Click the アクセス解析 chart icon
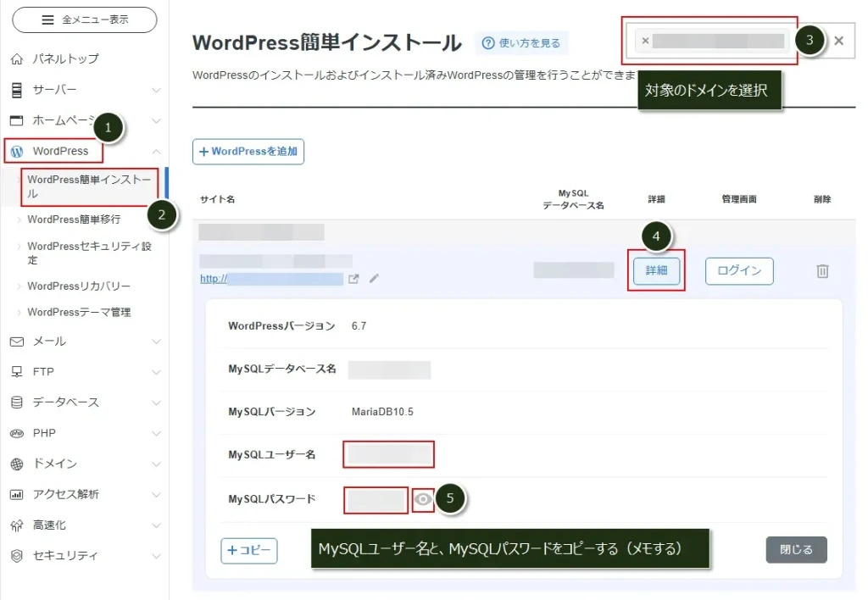 (x=17, y=494)
